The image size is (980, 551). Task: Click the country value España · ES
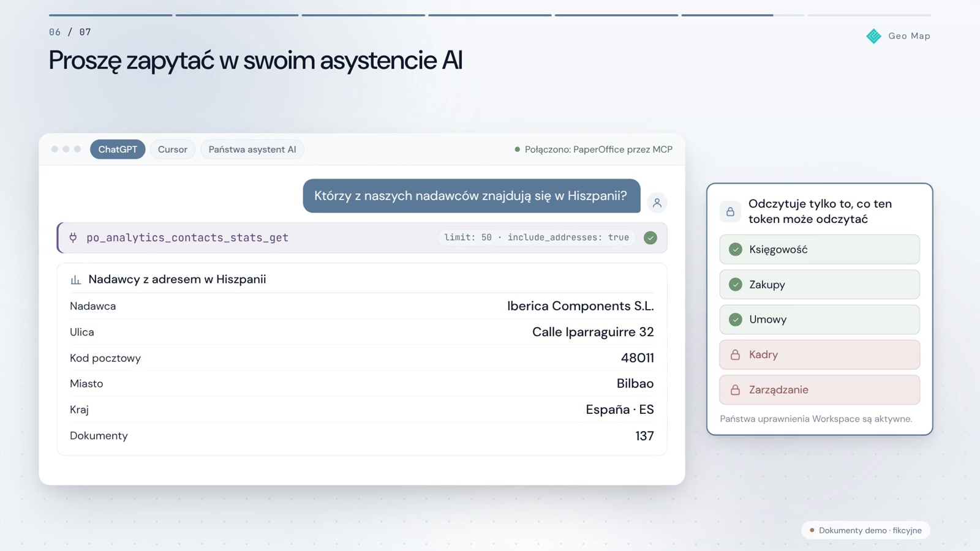[x=620, y=410]
